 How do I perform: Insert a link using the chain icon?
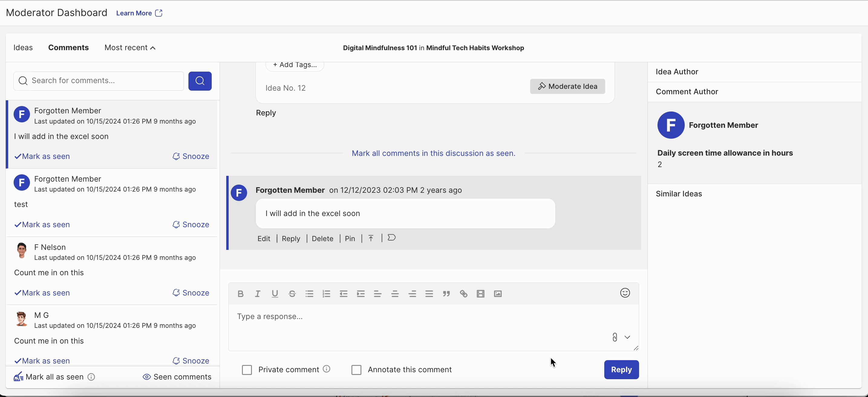click(x=463, y=294)
